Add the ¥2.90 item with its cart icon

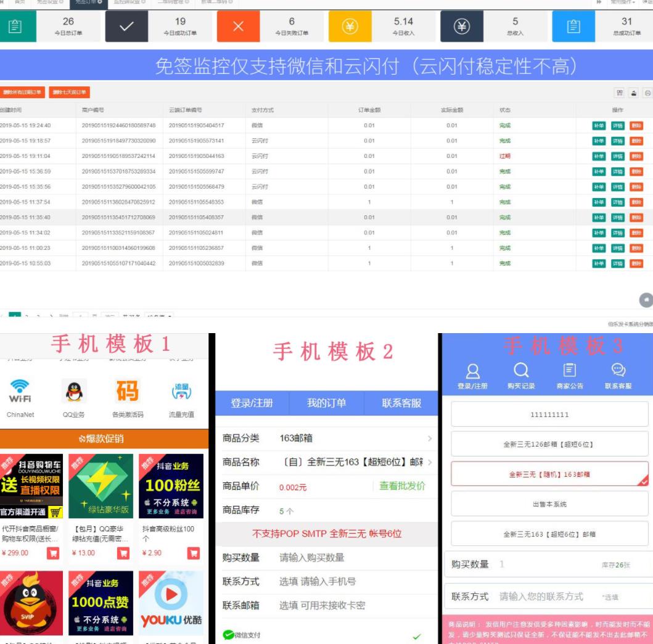pos(193,553)
